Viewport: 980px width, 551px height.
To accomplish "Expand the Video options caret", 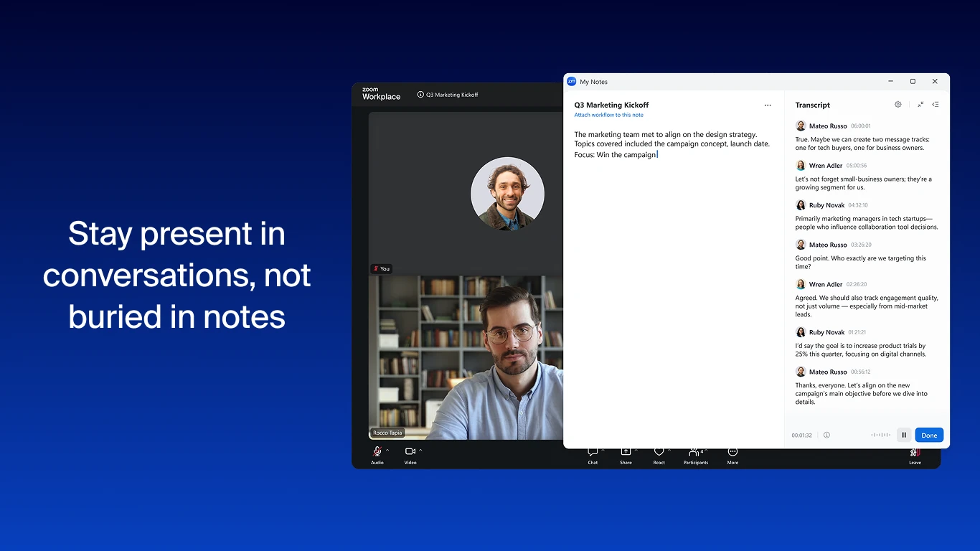I will click(x=420, y=451).
